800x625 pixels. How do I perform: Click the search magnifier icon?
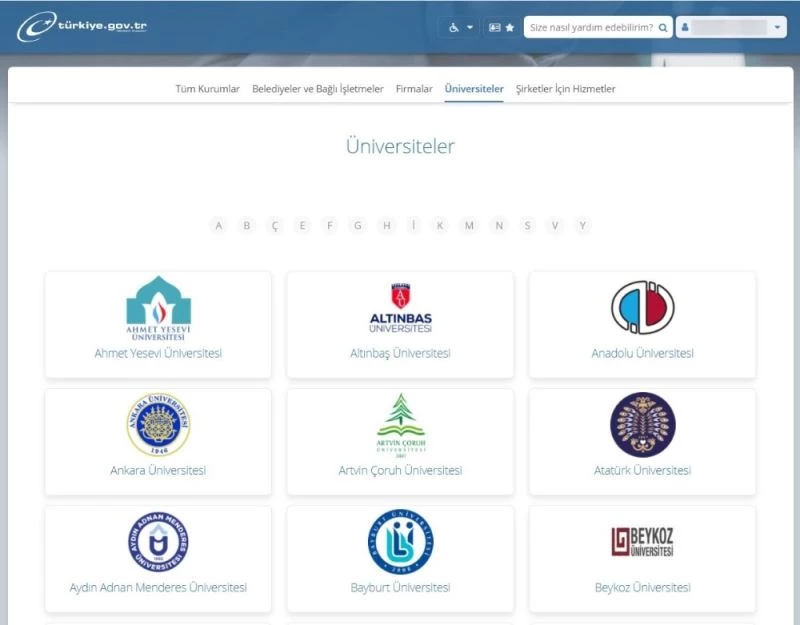click(x=662, y=27)
